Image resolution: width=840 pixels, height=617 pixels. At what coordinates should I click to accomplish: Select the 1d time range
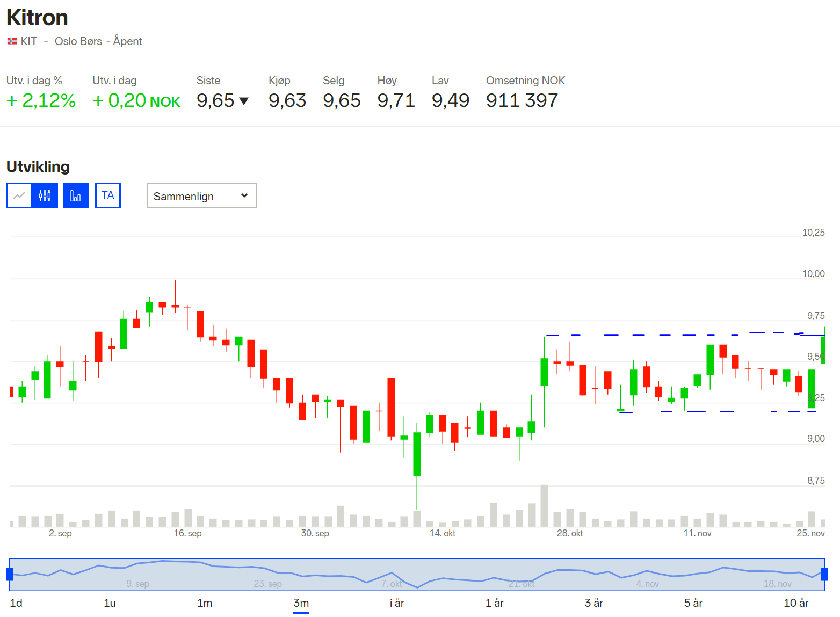16,603
